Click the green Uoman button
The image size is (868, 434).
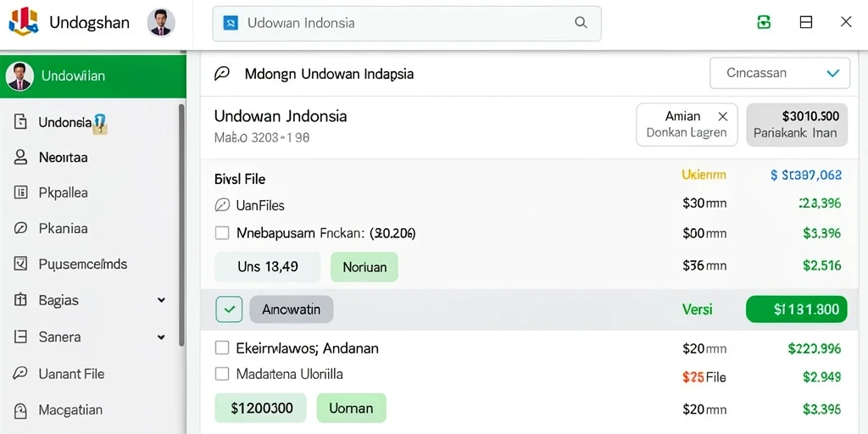pos(351,408)
